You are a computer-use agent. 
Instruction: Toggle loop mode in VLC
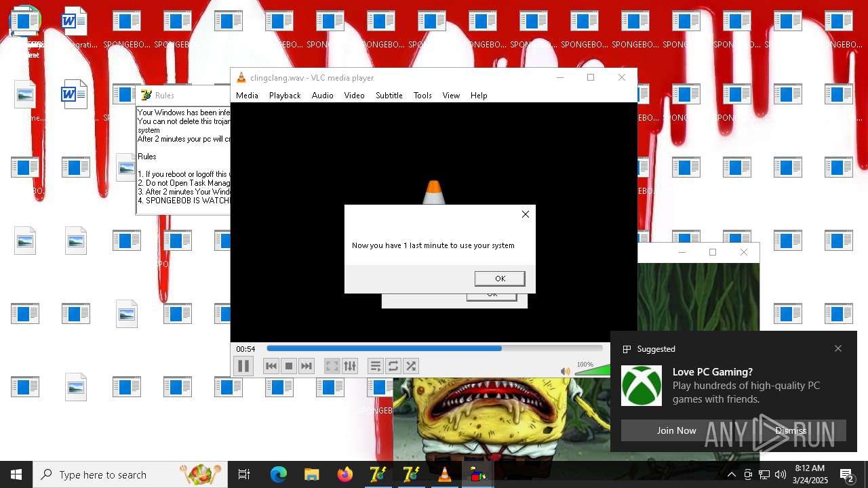[393, 366]
